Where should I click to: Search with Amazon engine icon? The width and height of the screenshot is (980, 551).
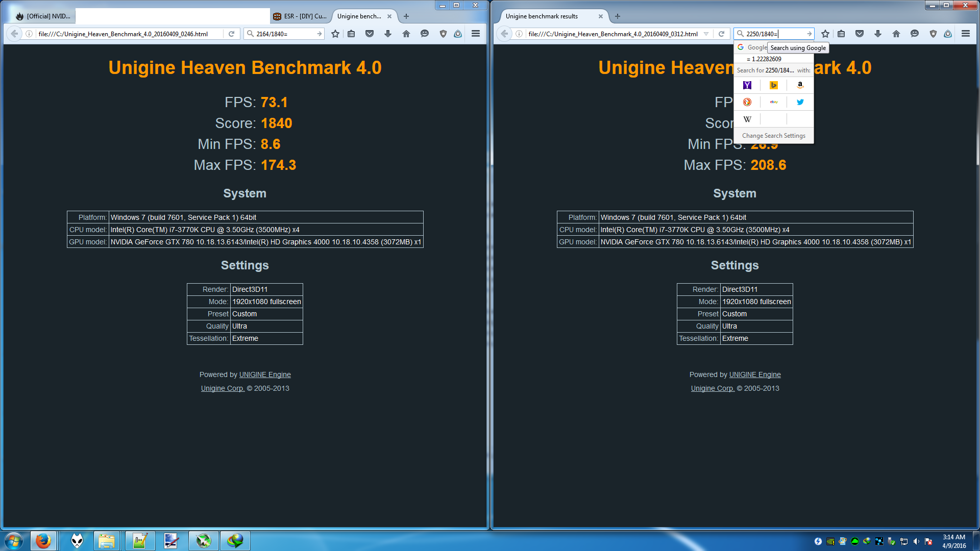(x=800, y=85)
